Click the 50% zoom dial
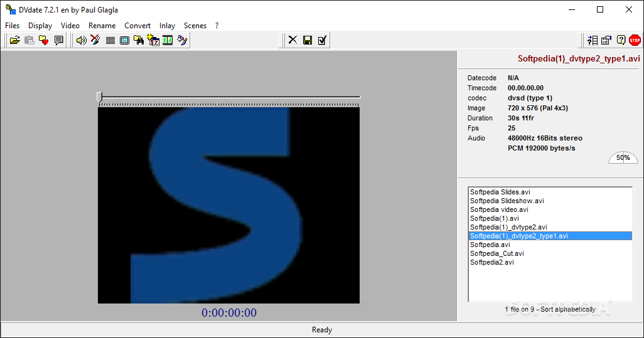This screenshot has height=338, width=644. point(623,157)
